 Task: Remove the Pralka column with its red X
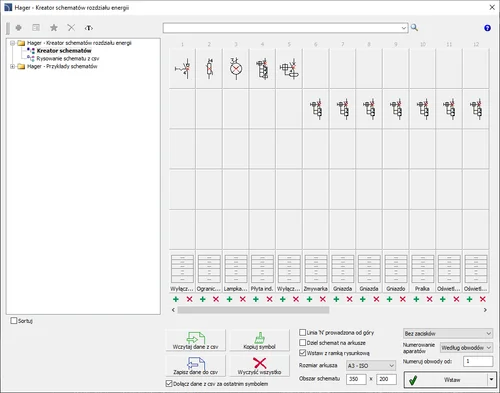429,299
